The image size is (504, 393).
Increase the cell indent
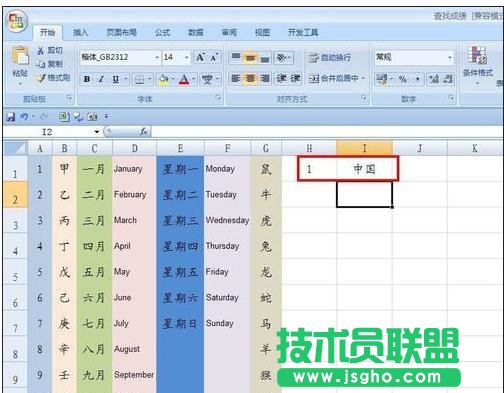coord(295,78)
